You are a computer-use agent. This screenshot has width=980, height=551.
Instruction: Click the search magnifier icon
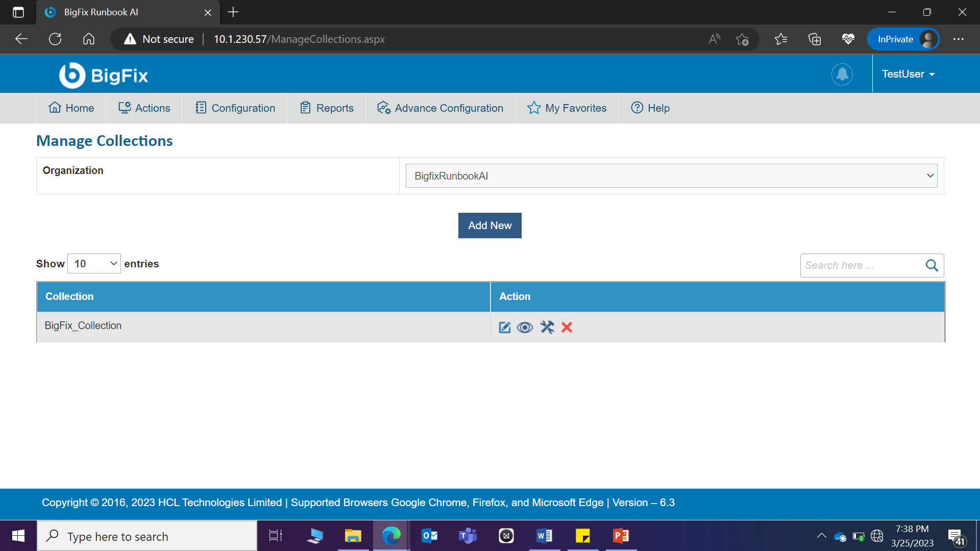(932, 265)
